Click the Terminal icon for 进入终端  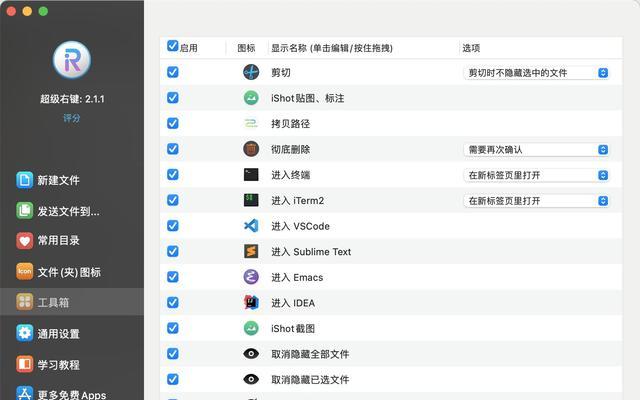(x=251, y=175)
